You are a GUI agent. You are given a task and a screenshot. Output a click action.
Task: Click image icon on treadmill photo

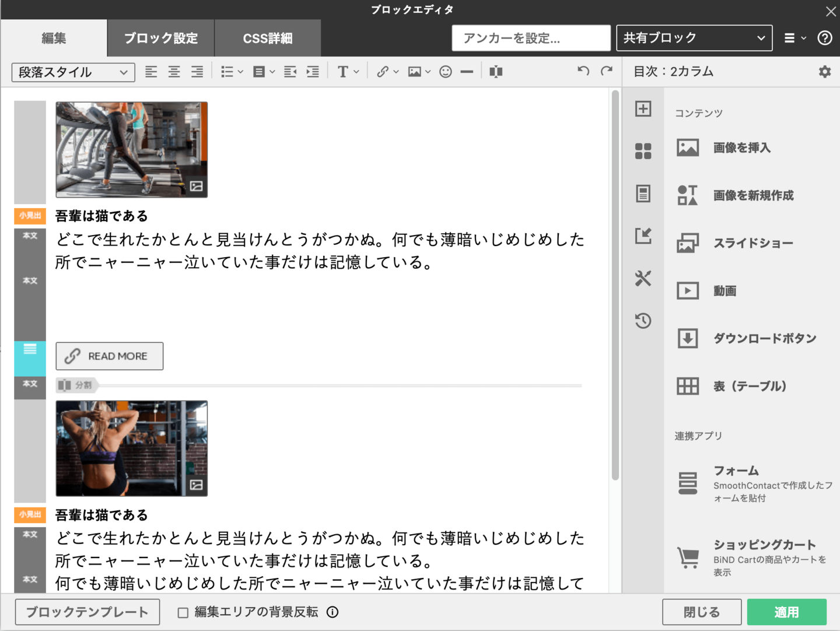click(x=197, y=186)
